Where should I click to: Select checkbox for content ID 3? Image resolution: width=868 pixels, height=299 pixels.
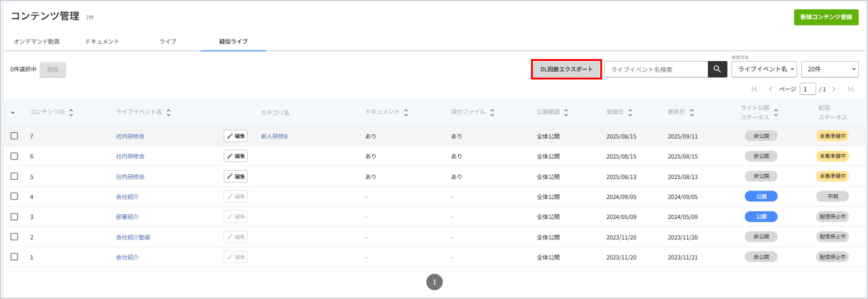[x=14, y=217]
